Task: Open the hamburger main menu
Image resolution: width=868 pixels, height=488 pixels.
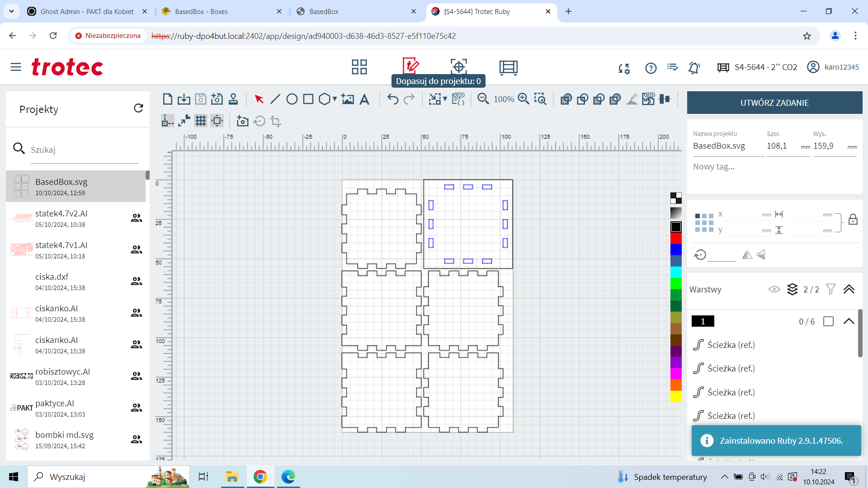Action: coord(16,67)
